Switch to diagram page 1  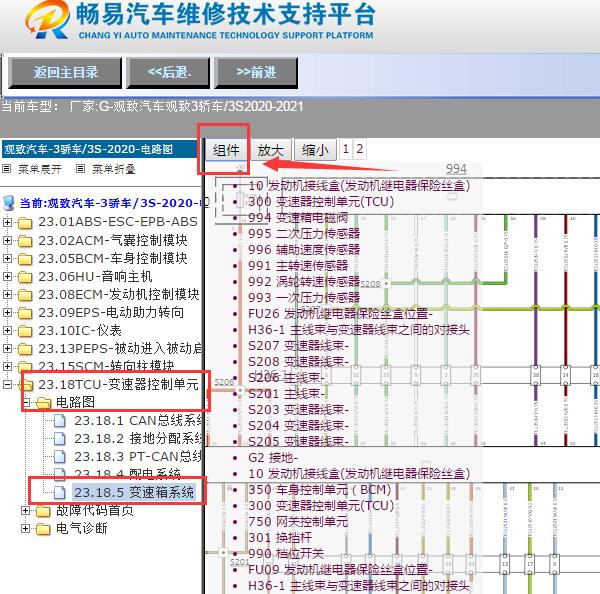[346, 149]
